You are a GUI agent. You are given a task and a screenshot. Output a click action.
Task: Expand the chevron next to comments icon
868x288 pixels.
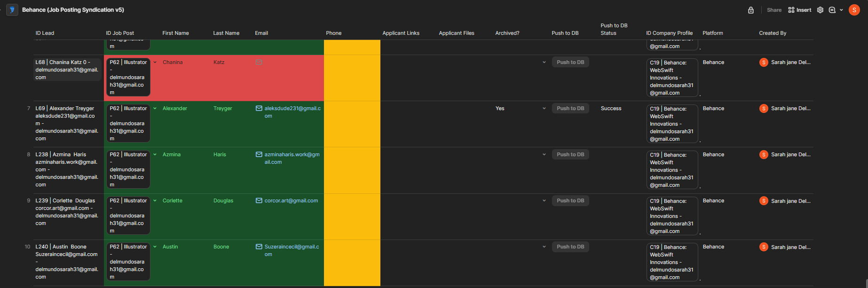(841, 10)
